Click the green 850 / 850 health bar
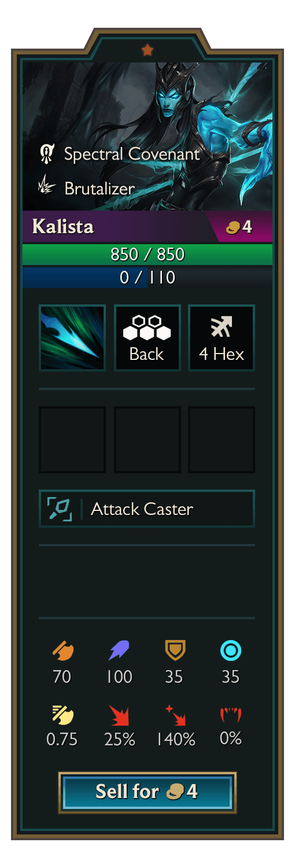295x868 pixels. point(147,255)
